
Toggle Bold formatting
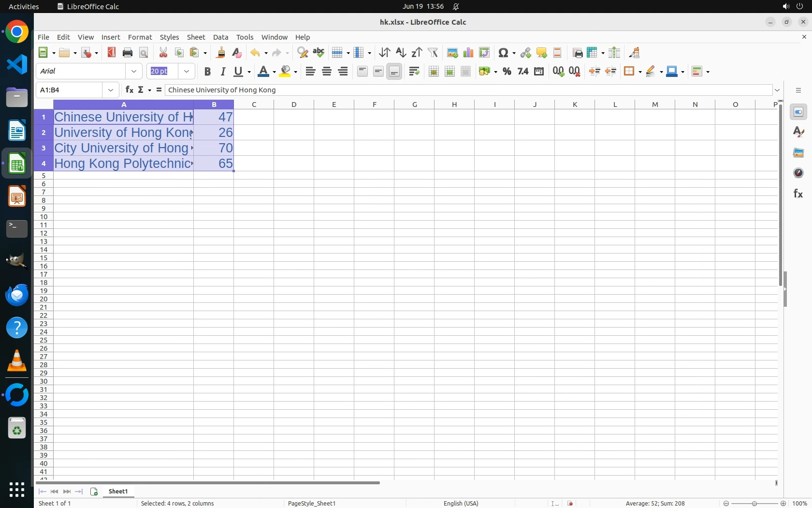(x=207, y=72)
